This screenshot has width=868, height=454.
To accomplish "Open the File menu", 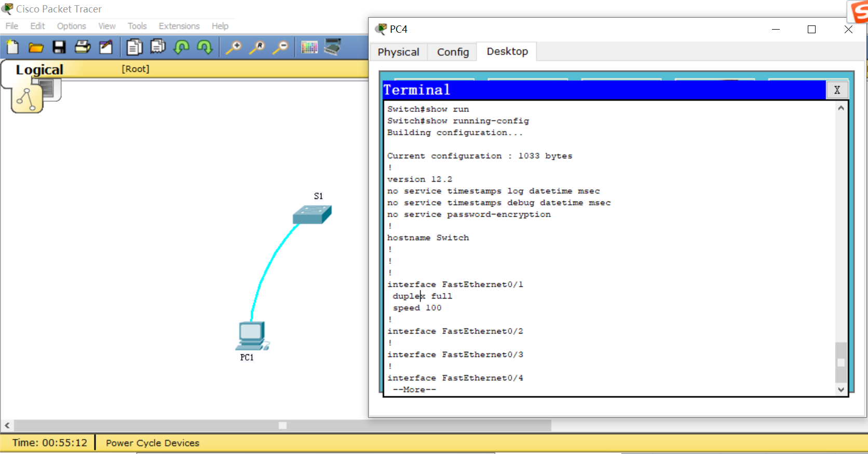I will point(12,26).
